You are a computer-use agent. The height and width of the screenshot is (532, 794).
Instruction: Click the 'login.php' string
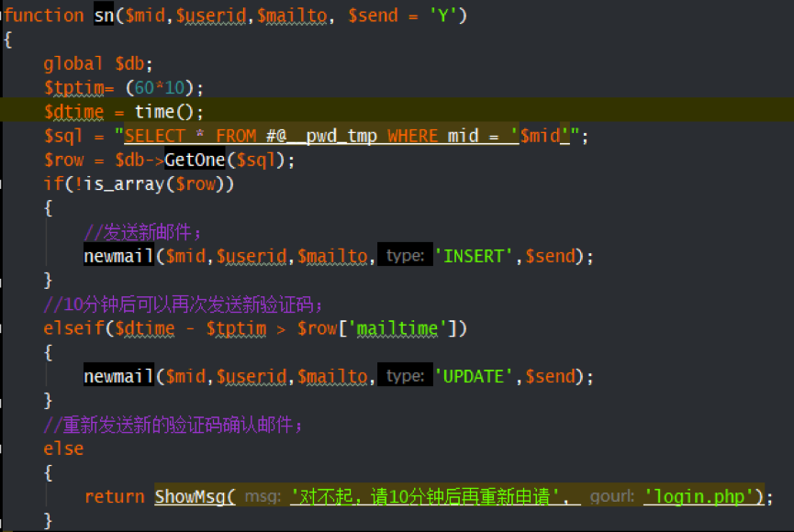point(703,496)
